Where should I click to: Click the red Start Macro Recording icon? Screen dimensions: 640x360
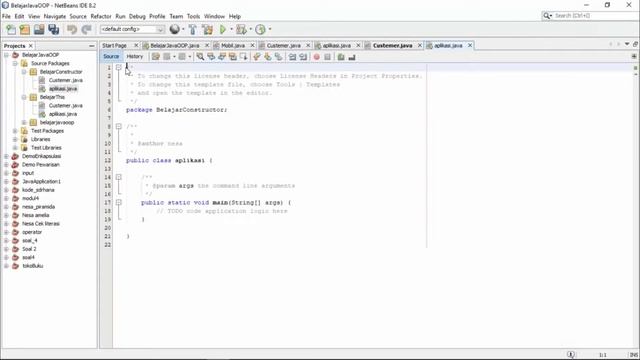(316, 57)
